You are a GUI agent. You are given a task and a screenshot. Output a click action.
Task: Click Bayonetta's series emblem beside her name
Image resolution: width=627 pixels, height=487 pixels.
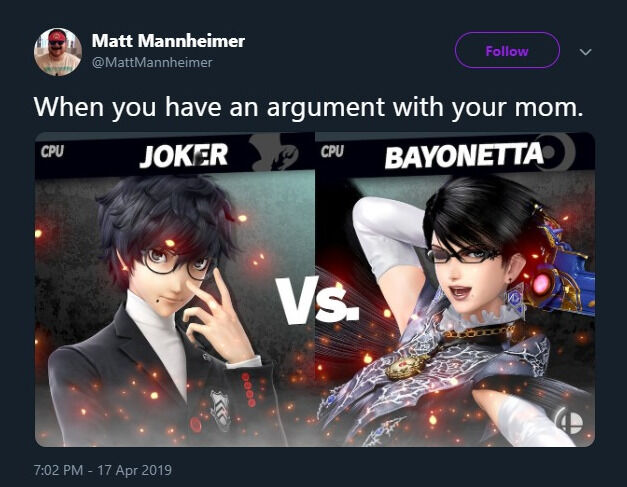560,152
